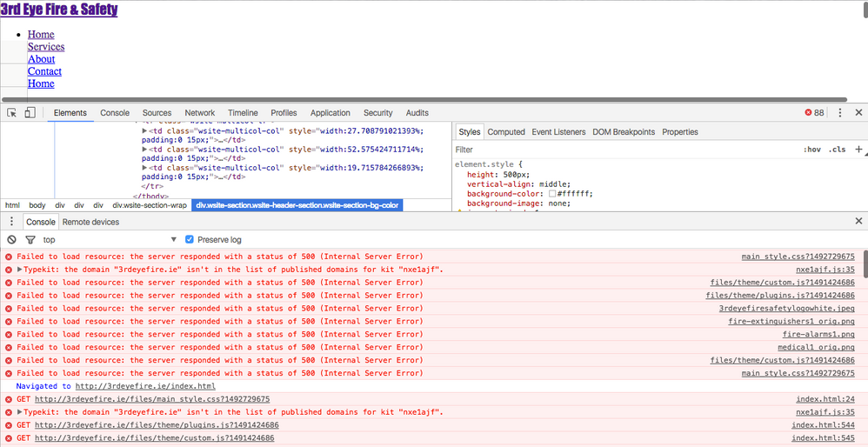The width and height of the screenshot is (868, 447).
Task: Click the 3rdeyefire.ie/index.html navigated link
Action: click(x=145, y=386)
